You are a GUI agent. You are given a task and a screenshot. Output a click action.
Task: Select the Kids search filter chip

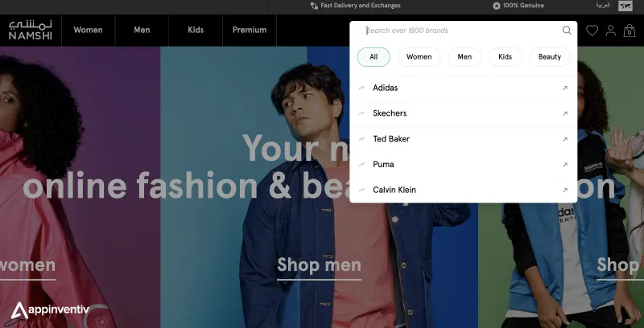506,57
